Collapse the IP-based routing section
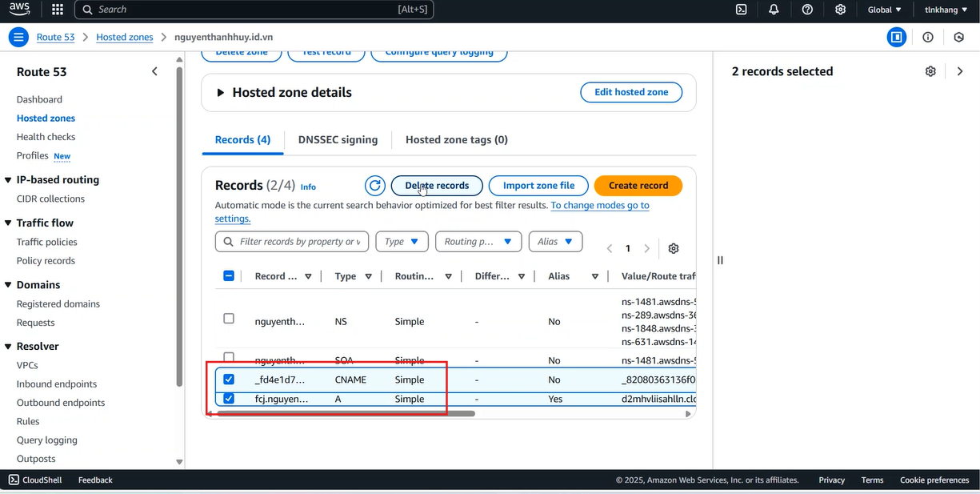The image size is (980, 494). 9,180
